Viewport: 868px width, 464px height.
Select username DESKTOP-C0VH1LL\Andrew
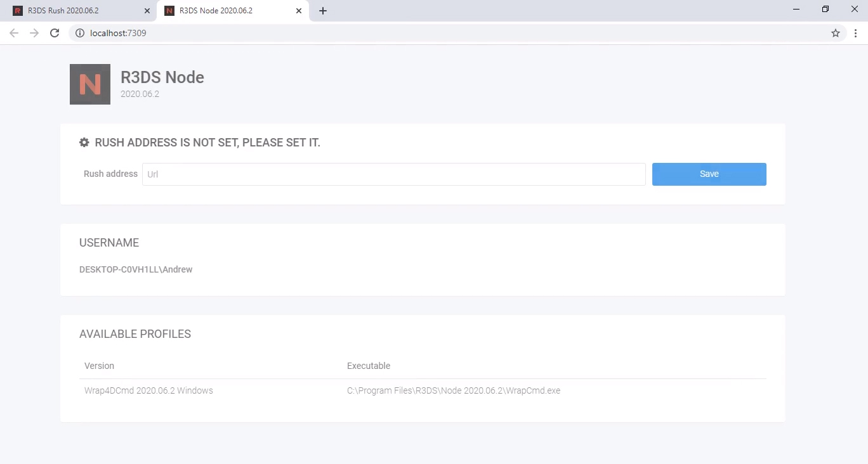[x=136, y=269]
